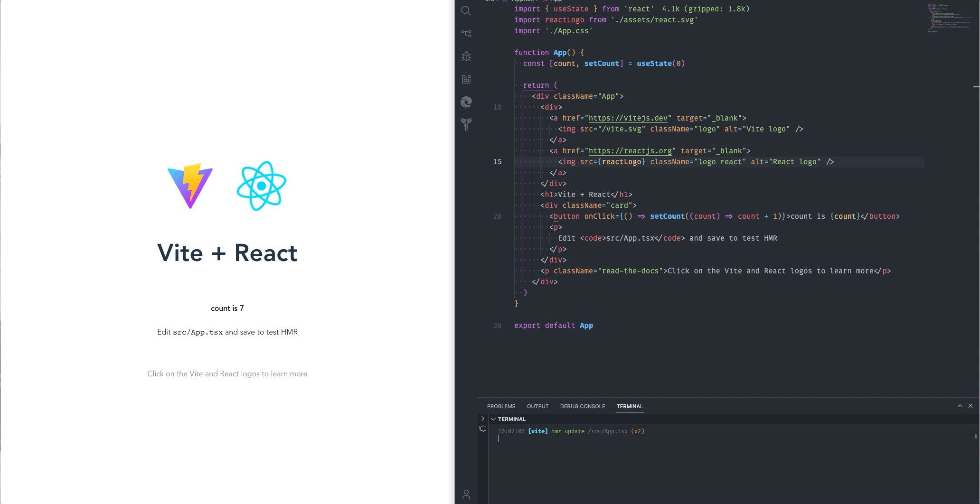Click className="read-the-docs" in editor
This screenshot has width=980, height=504.
(x=608, y=271)
